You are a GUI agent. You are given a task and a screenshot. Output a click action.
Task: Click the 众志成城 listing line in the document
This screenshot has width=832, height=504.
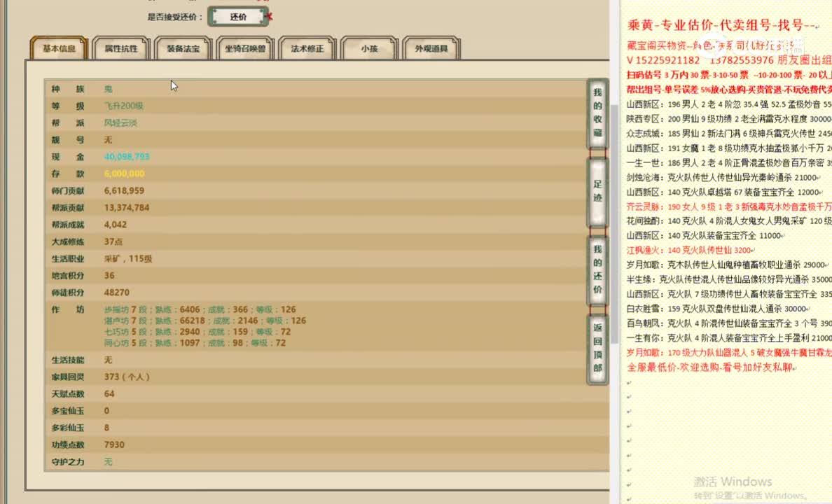tap(729, 134)
